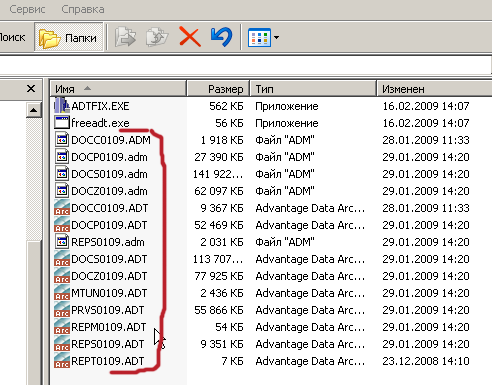Sort by the Размер column header
This screenshot has width=492, height=385.
pyautogui.click(x=218, y=89)
